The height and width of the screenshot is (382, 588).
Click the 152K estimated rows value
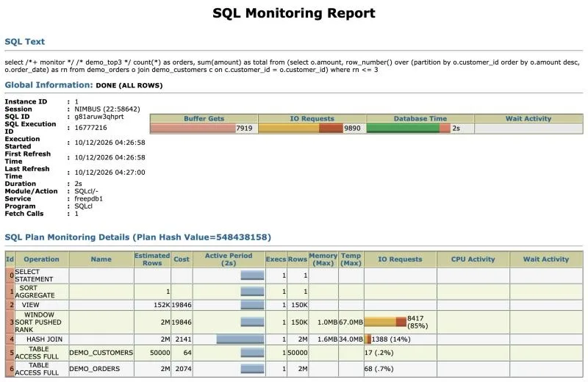point(162,305)
